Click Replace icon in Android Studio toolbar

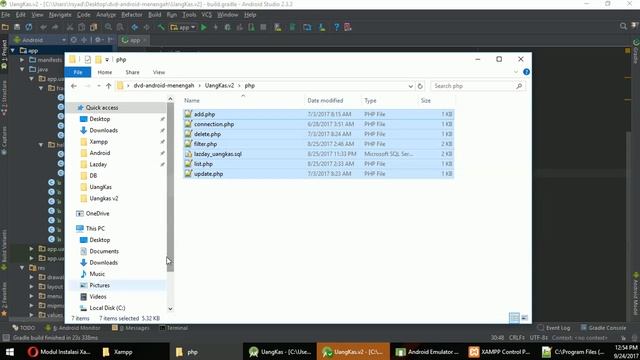click(120, 27)
